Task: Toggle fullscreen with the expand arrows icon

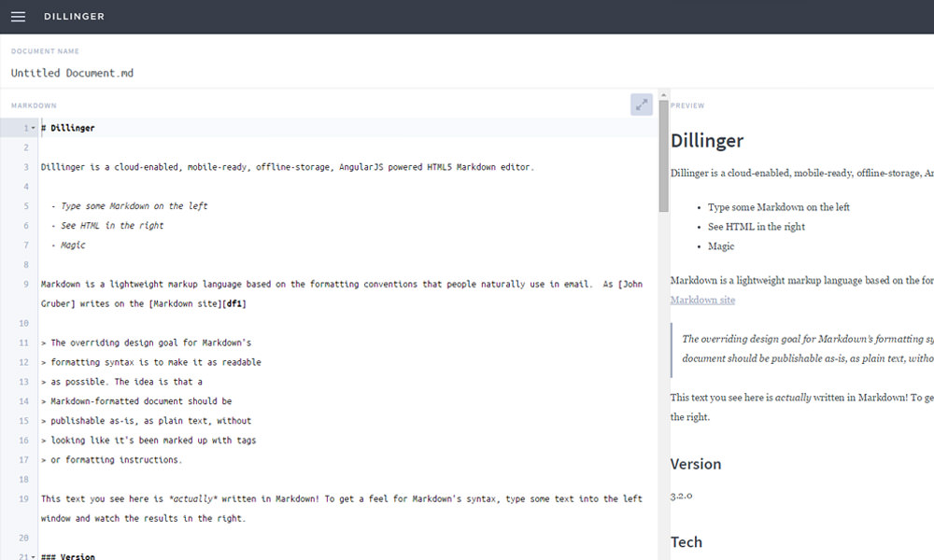Action: pos(642,105)
